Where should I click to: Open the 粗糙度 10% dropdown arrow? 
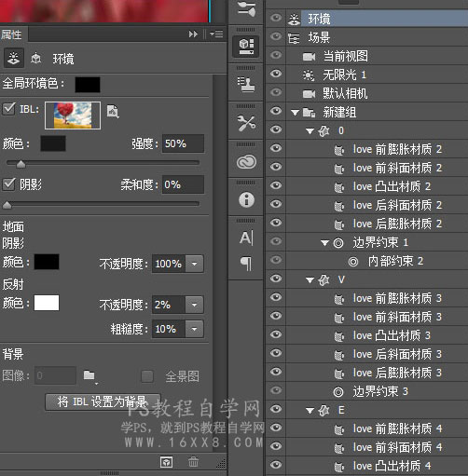[x=194, y=329]
